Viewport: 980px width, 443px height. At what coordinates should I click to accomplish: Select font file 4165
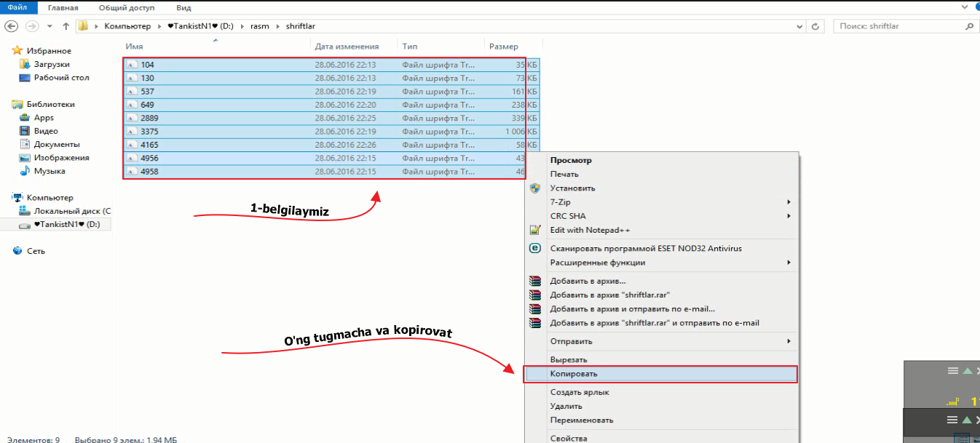[x=331, y=145]
